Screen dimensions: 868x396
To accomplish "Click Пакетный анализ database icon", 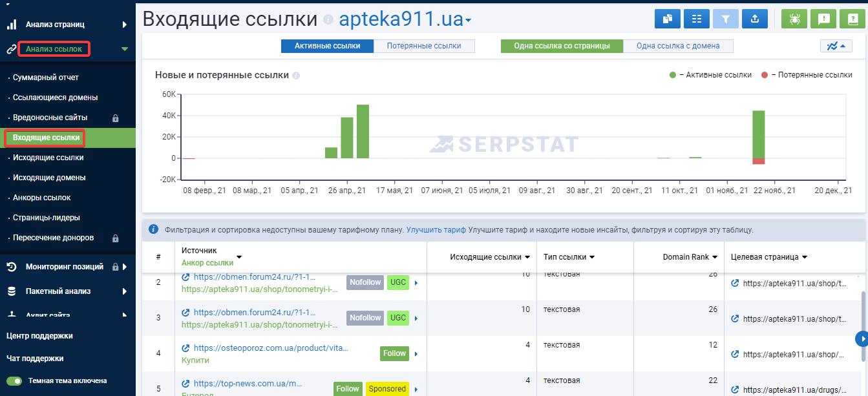I will pyautogui.click(x=12, y=291).
